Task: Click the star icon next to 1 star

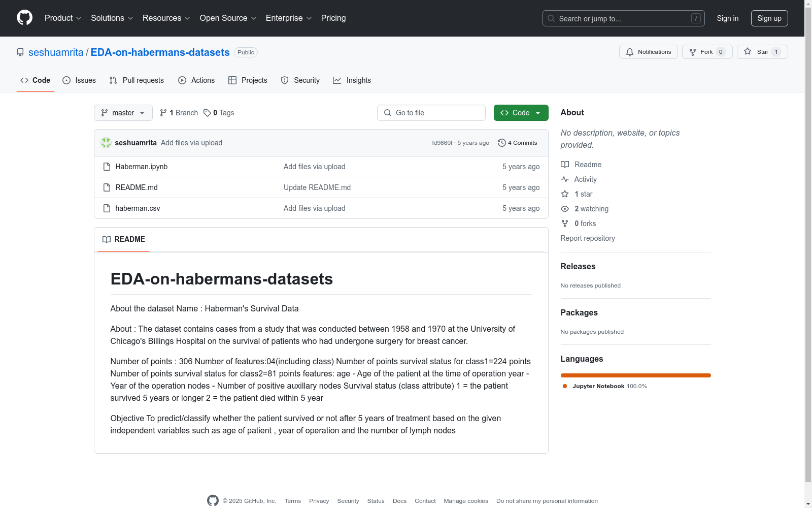Action: (x=565, y=194)
